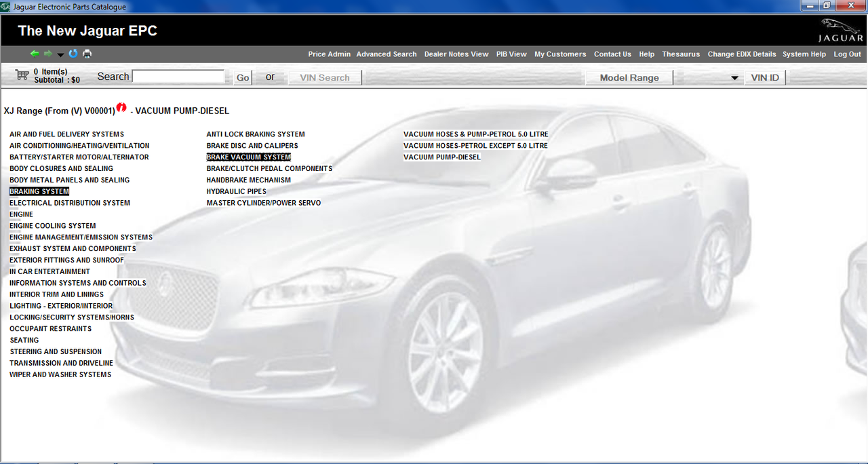Print the page with the printer icon
This screenshot has height=464, width=868.
[x=87, y=54]
